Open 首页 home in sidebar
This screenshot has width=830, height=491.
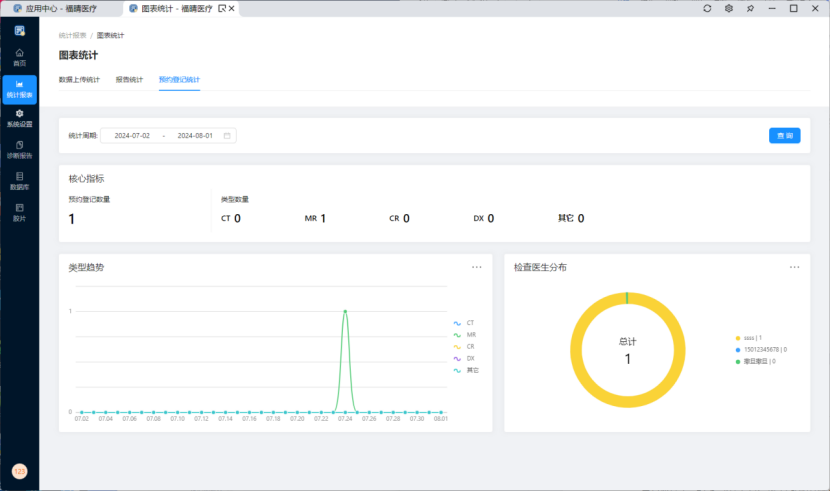point(19,56)
